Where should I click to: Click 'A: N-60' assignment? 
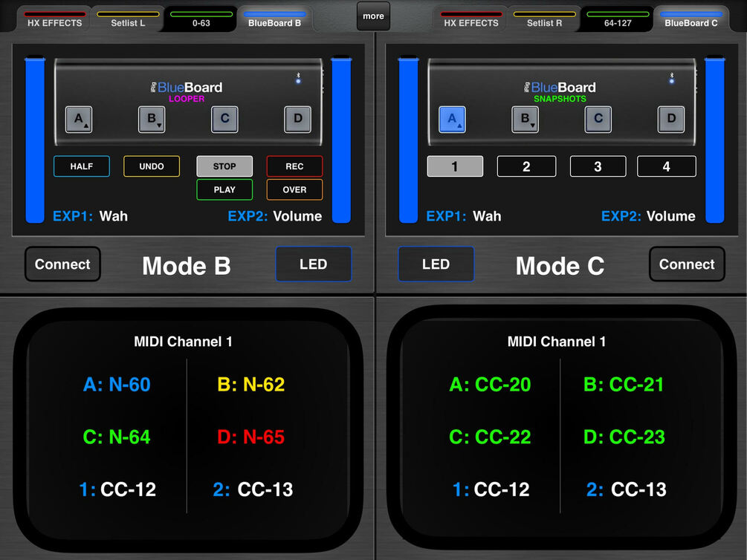(x=117, y=384)
